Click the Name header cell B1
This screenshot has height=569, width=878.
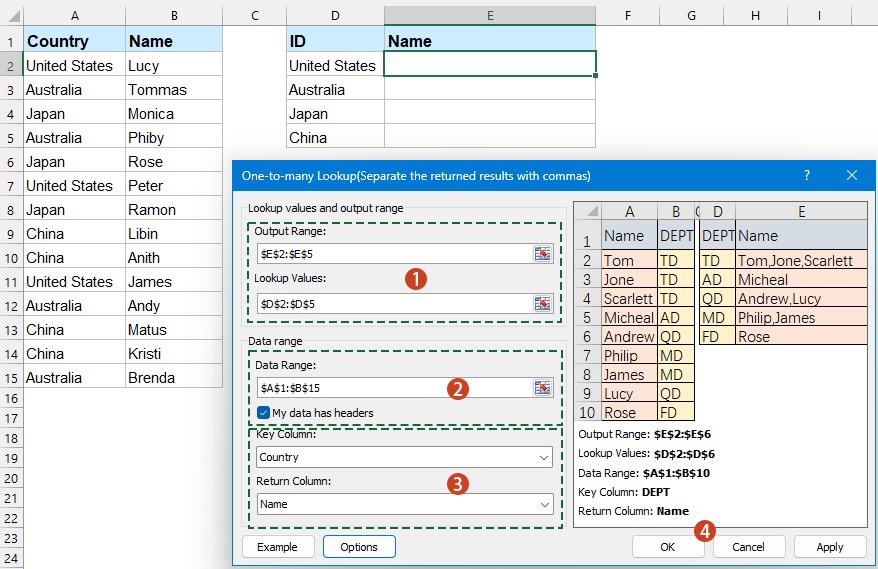click(x=174, y=41)
